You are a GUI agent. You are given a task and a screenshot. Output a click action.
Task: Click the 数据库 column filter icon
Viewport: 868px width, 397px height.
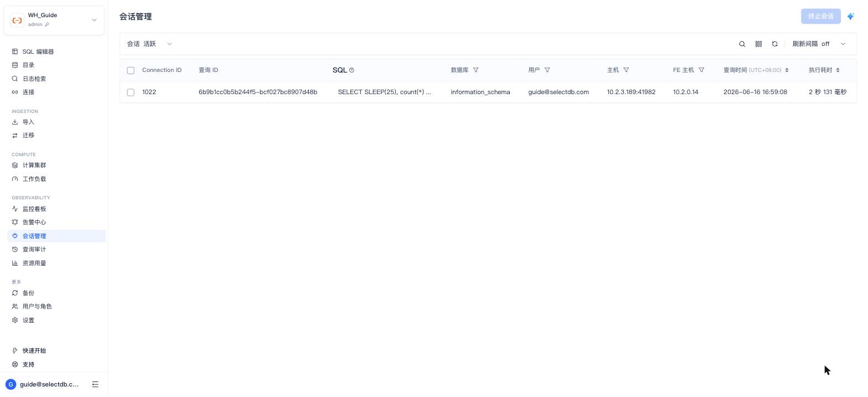(476, 70)
